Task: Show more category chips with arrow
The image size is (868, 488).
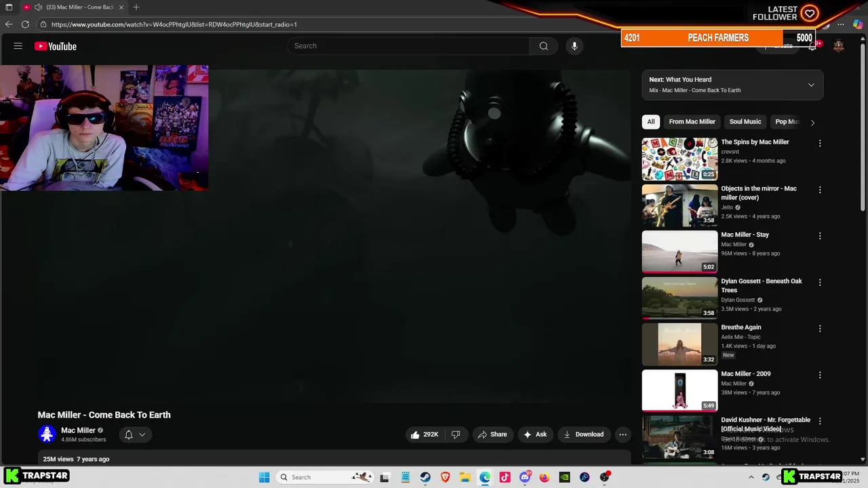Action: pos(812,122)
